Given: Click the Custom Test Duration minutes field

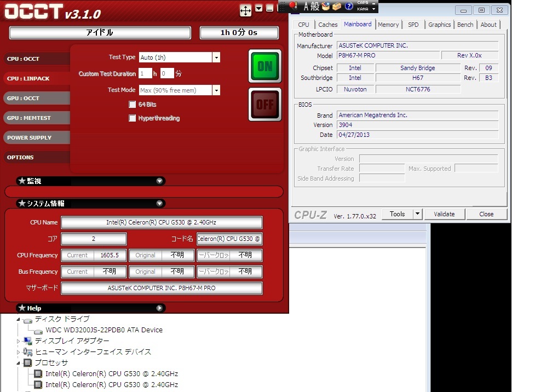Looking at the screenshot, I should [167, 73].
